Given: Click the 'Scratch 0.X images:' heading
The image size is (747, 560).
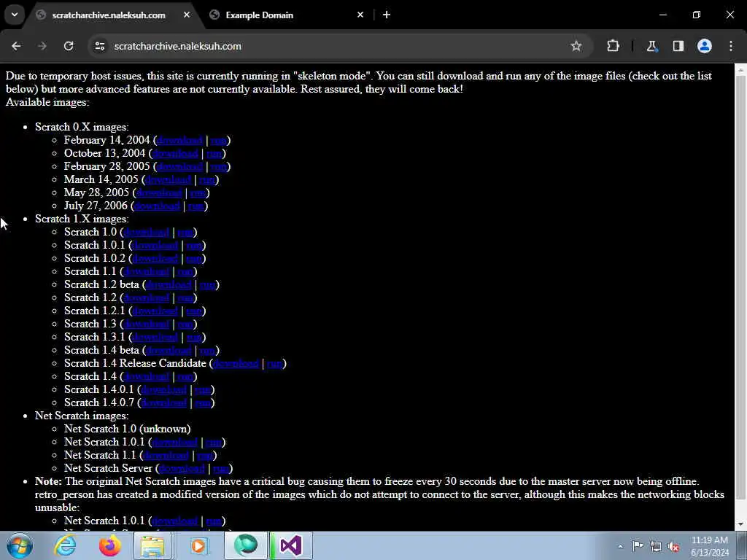Looking at the screenshot, I should (x=82, y=127).
